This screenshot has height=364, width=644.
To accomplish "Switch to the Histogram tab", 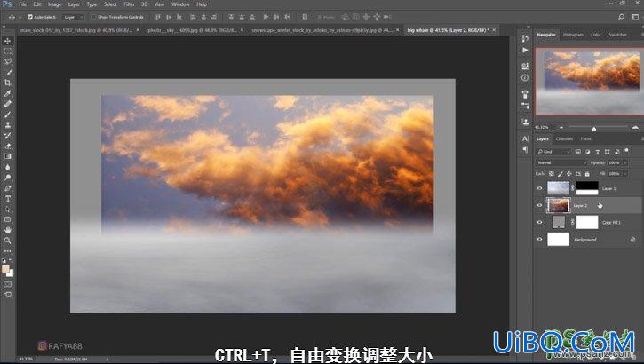I will [573, 35].
